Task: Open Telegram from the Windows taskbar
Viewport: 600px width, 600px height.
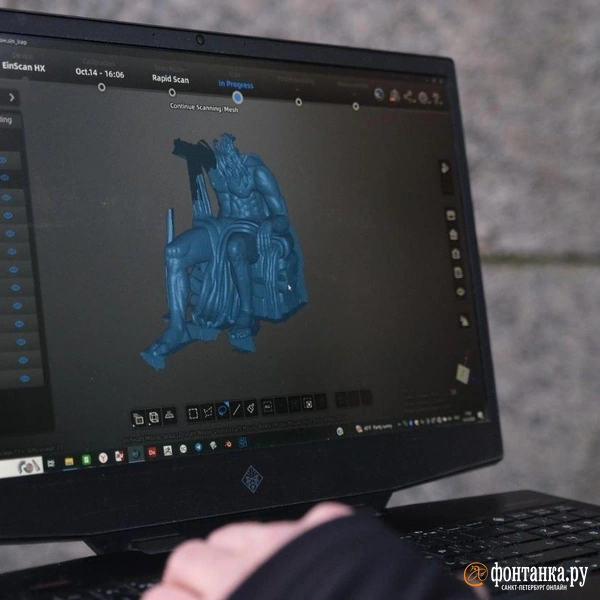Action: tap(198, 447)
